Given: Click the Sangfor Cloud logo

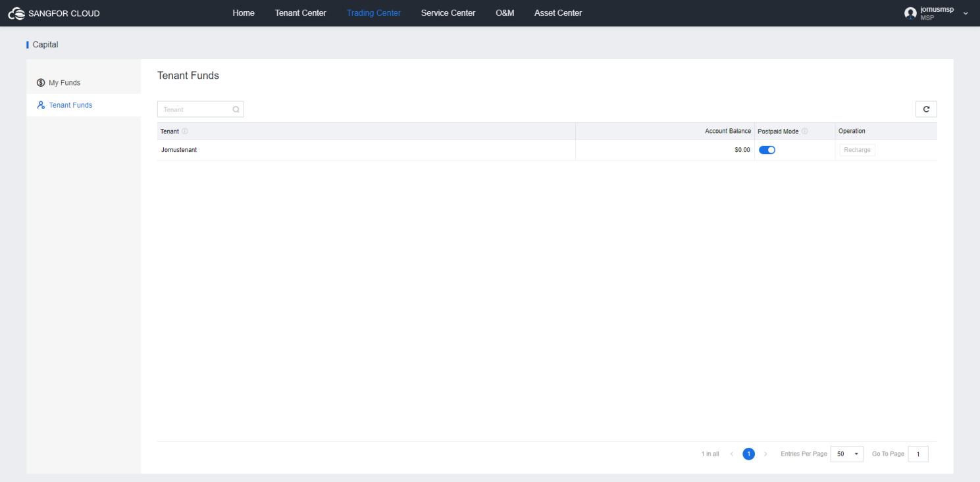Looking at the screenshot, I should pyautogui.click(x=54, y=13).
